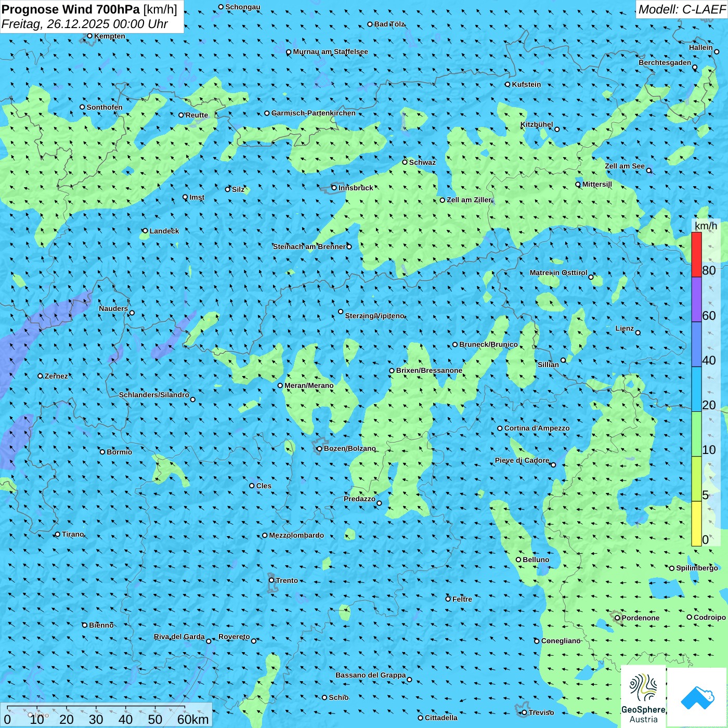Click the 'Prognose Wind 700hPa' title
This screenshot has height=728, width=728.
(x=71, y=9)
